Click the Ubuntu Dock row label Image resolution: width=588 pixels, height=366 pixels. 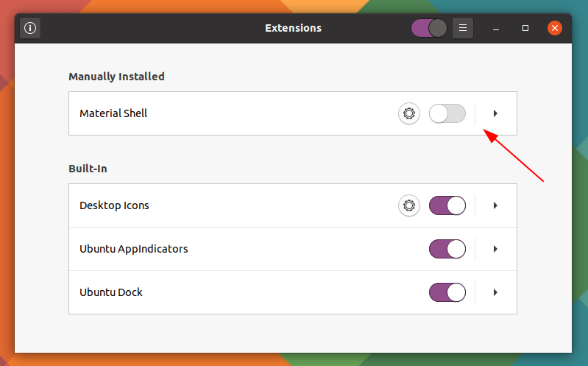tap(110, 292)
